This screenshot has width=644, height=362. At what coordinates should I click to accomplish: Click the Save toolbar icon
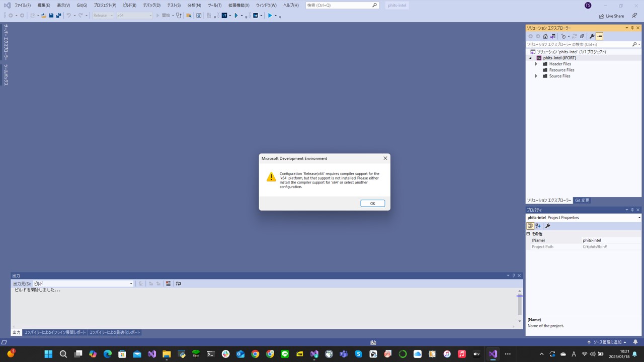(51, 16)
